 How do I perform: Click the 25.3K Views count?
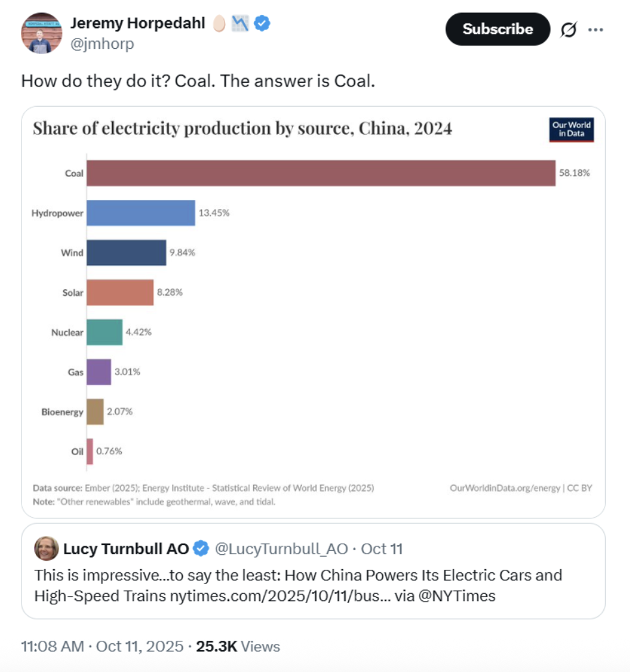click(238, 647)
